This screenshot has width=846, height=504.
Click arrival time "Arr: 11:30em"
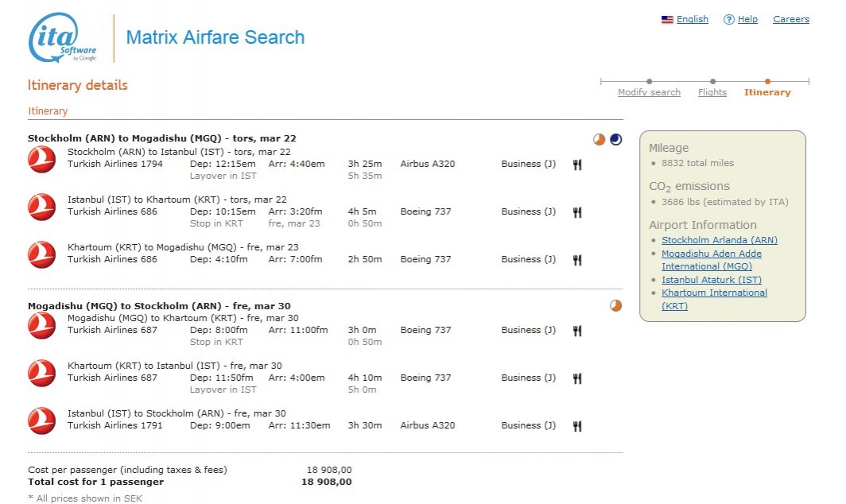tap(300, 425)
